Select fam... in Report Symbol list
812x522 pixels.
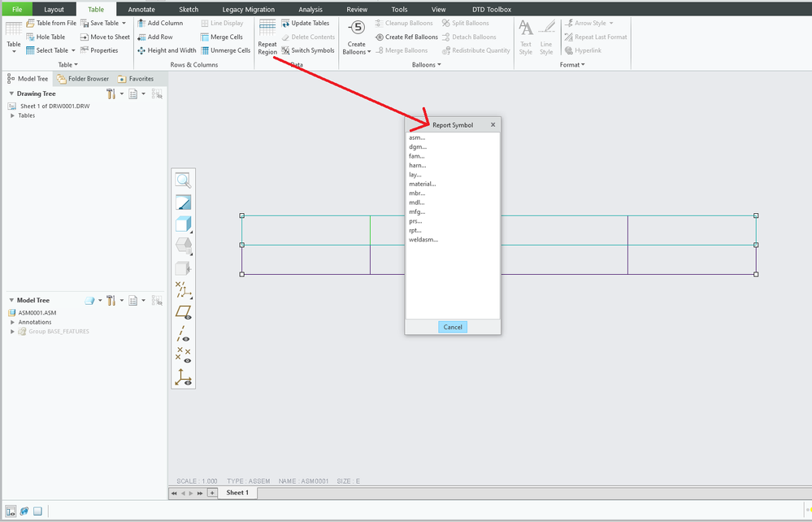point(416,156)
